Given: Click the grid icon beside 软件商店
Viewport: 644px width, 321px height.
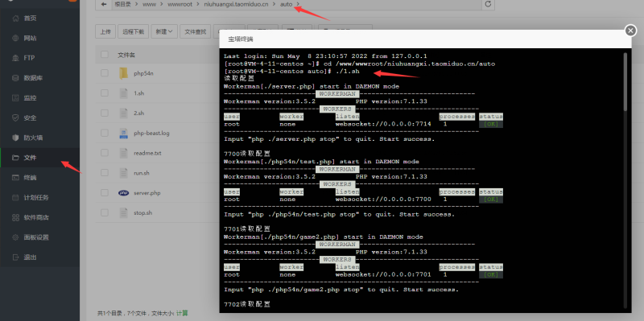Looking at the screenshot, I should click(x=15, y=217).
